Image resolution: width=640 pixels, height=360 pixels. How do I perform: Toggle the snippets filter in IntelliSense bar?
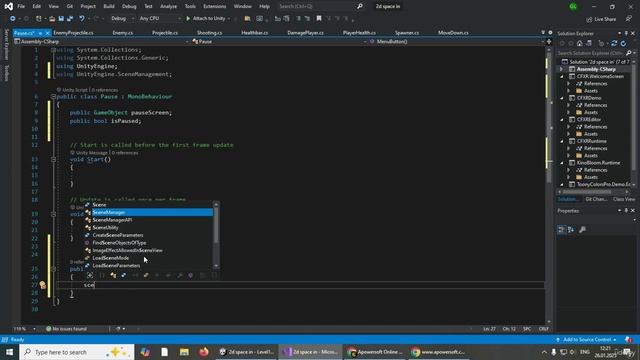(x=214, y=276)
